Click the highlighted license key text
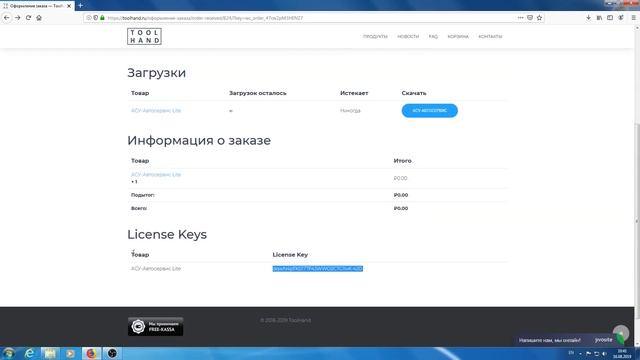The height and width of the screenshot is (360, 640). 318,269
